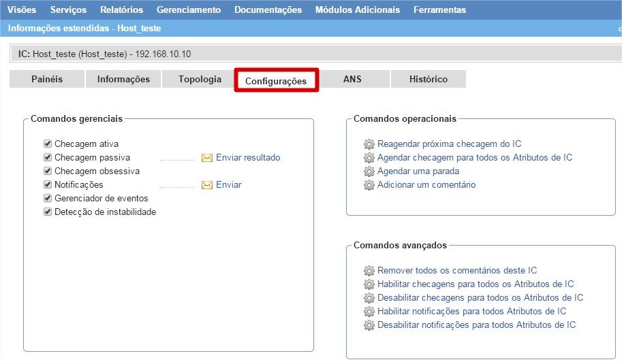Screen dimensions: 622x364
Task: Switch to the Topologia tab
Action: coord(200,80)
